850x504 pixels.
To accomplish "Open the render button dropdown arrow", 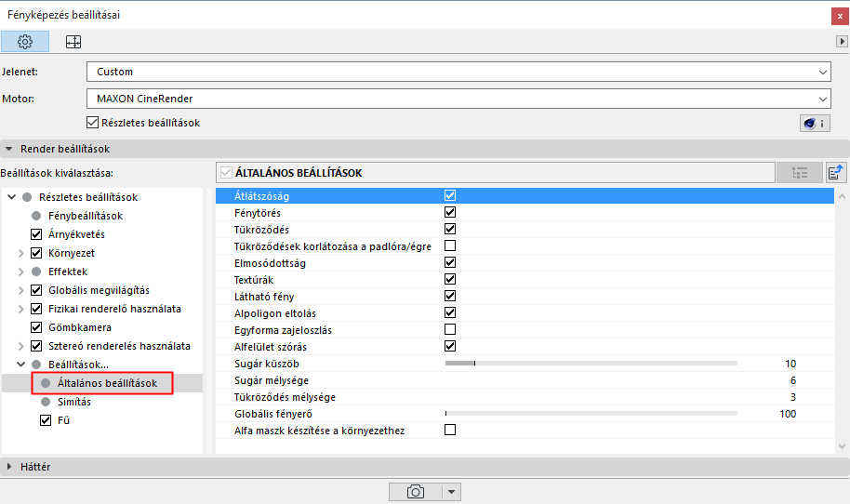I will (x=452, y=492).
